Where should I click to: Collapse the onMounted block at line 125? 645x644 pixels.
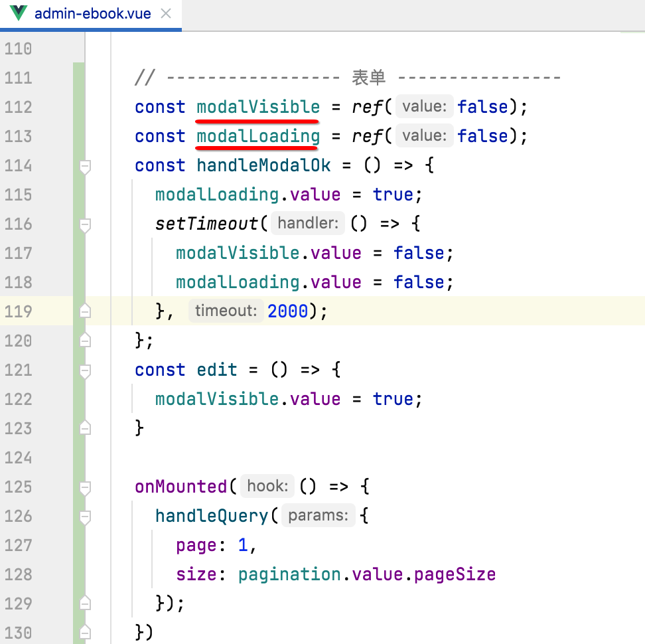(85, 488)
